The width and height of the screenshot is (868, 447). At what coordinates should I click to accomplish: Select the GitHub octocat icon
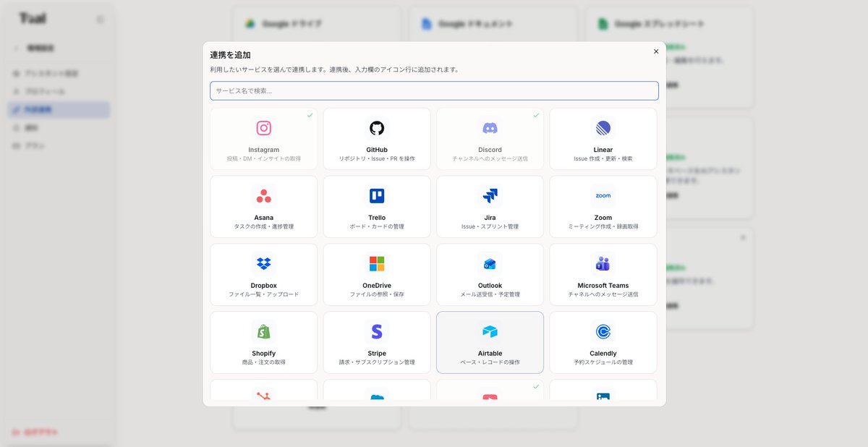pyautogui.click(x=377, y=128)
